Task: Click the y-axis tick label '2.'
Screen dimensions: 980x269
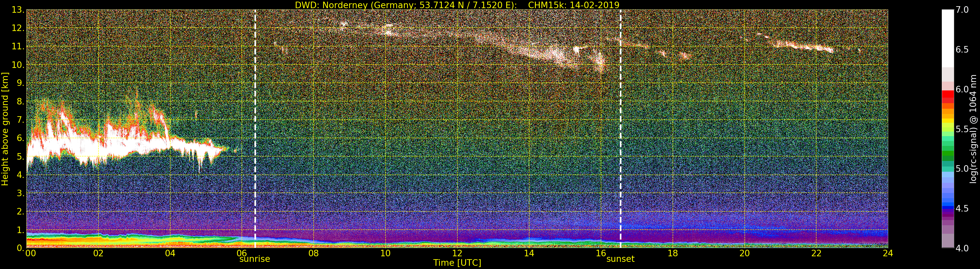Action: pos(21,211)
